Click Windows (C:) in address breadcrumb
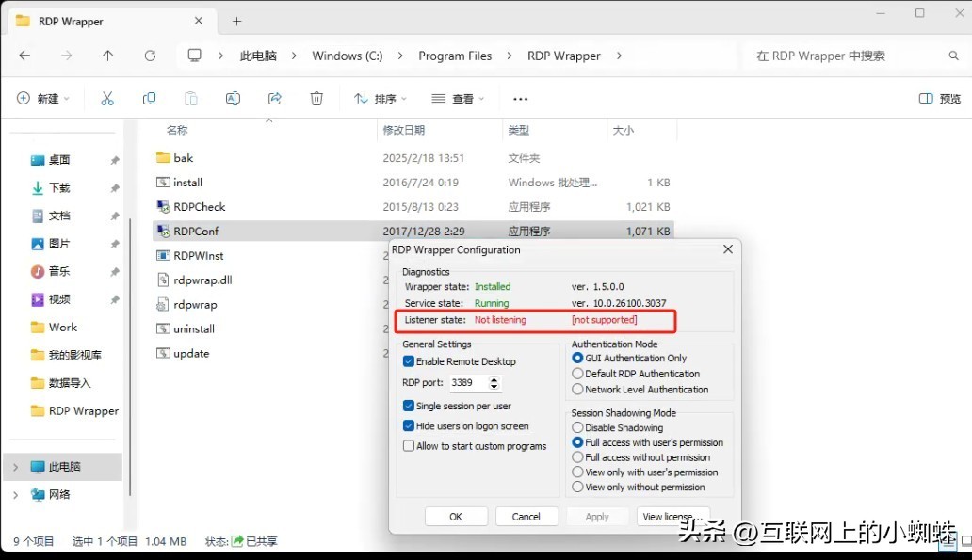 (348, 56)
